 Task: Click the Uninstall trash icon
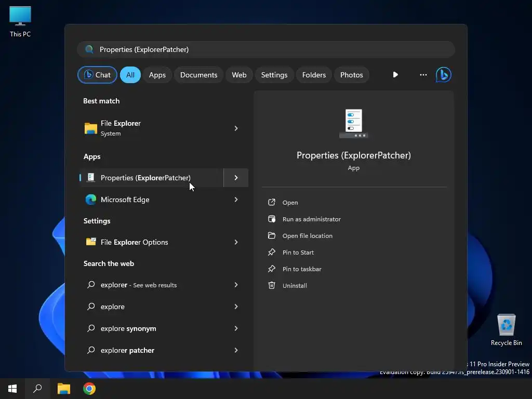click(271, 285)
